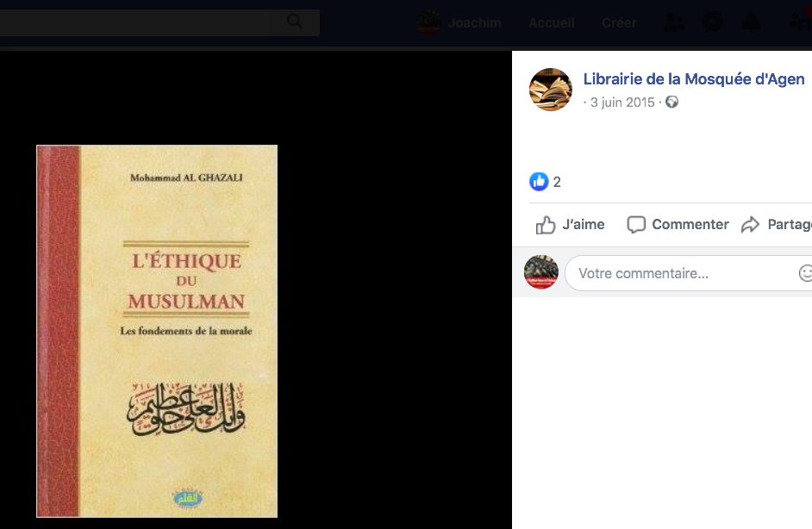
Task: Click the Commenter button
Action: coord(678,225)
